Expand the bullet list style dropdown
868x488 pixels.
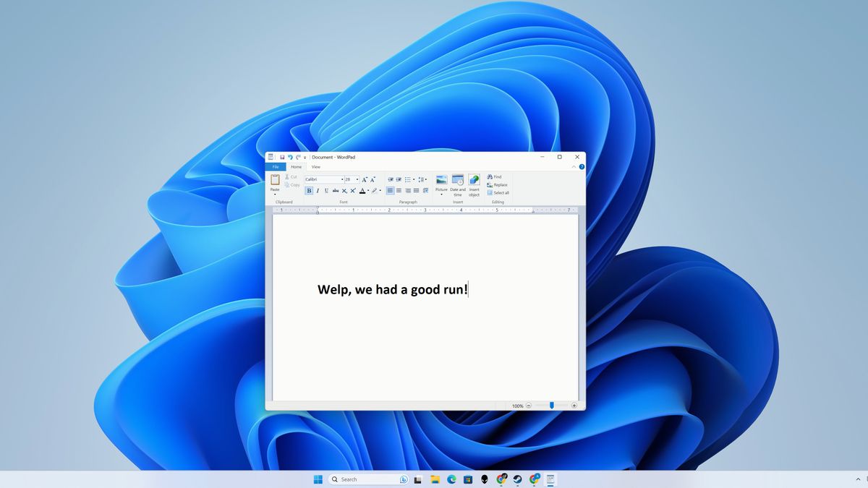(x=414, y=179)
